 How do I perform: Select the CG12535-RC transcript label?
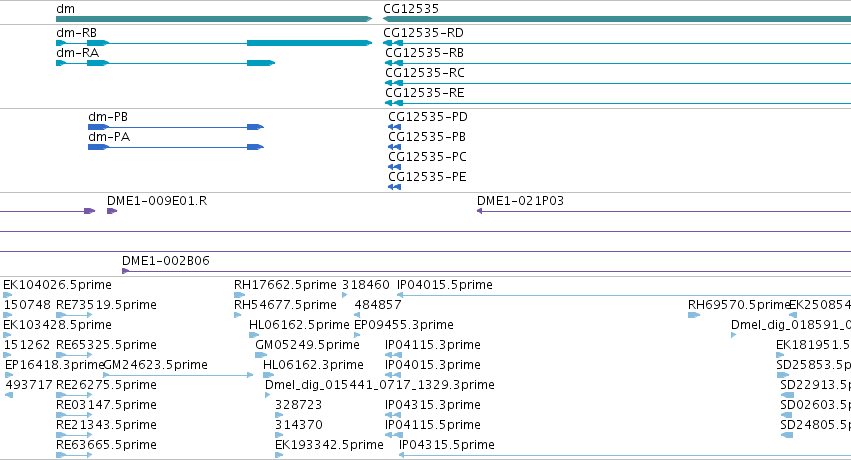point(425,73)
